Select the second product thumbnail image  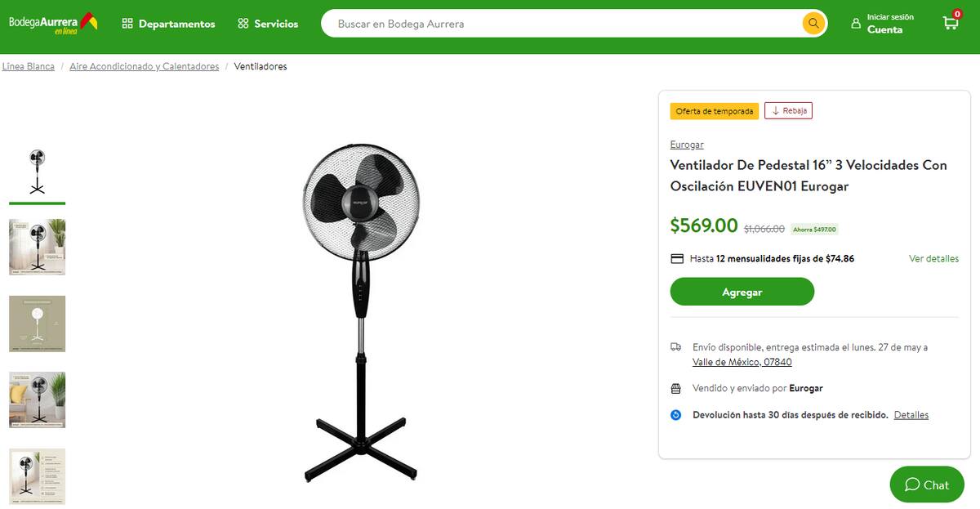click(x=38, y=247)
